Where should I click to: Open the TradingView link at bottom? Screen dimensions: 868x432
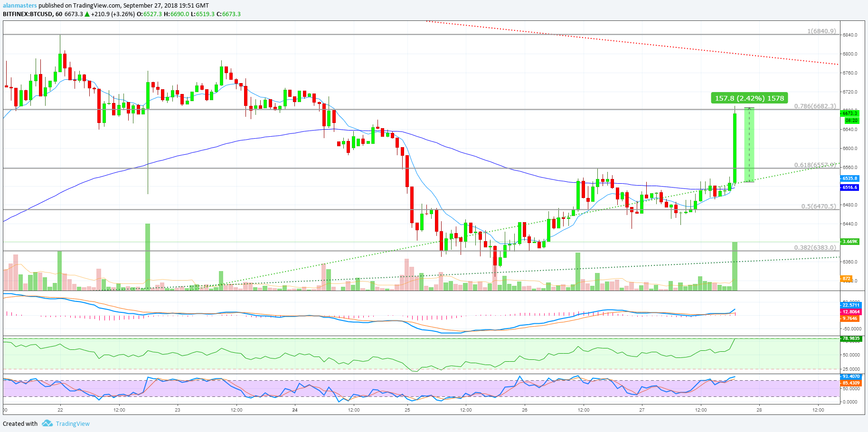click(73, 424)
